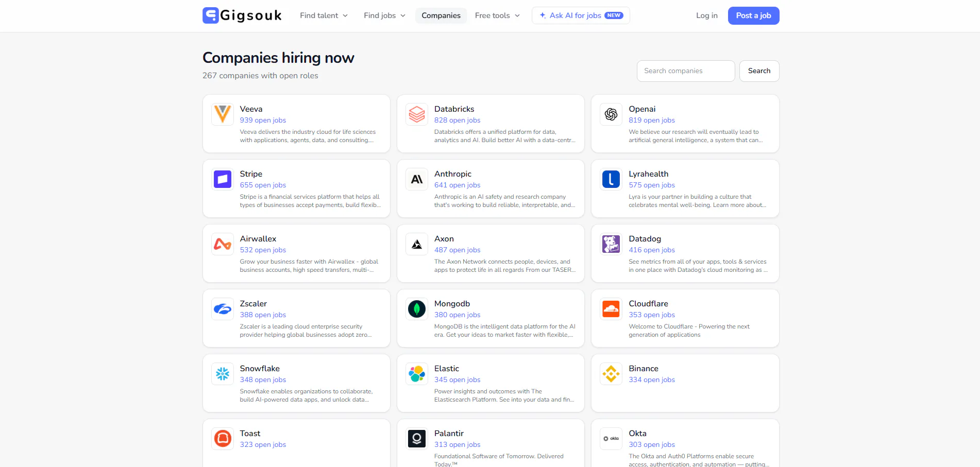Open the Veeva company logo
Image resolution: width=980 pixels, height=467 pixels.
223,114
